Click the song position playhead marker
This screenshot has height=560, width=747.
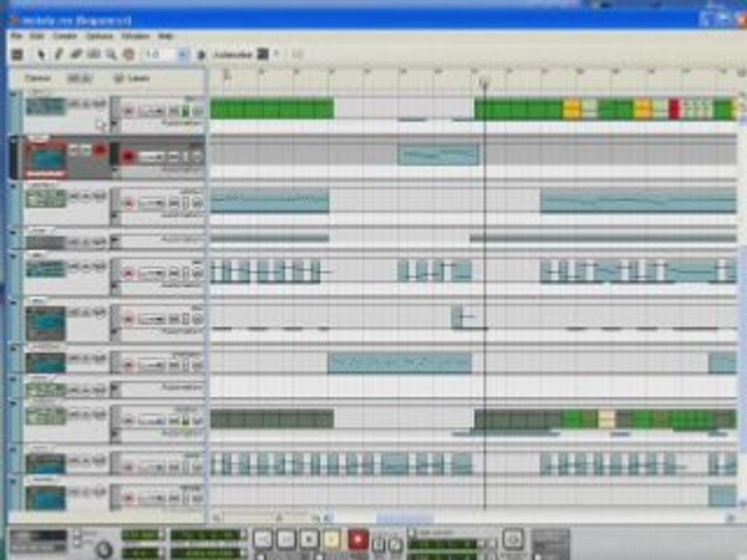[x=485, y=84]
